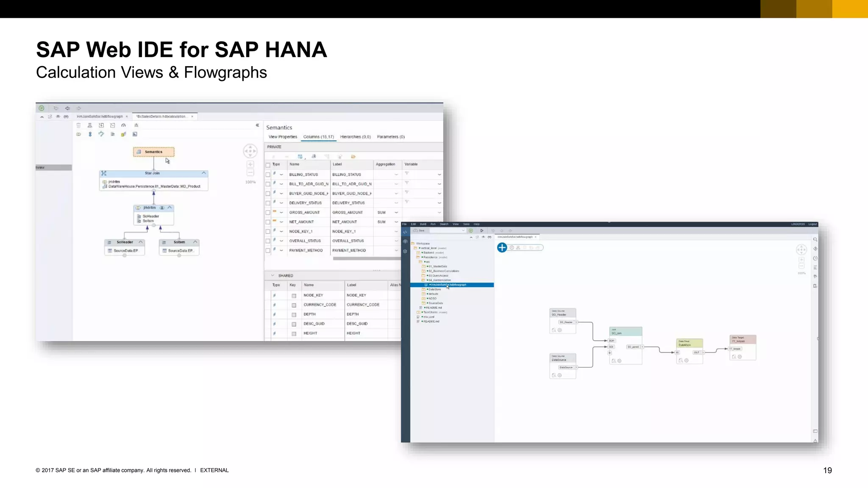Open the variable dropdown for BILLING_STATUS row
Screen dimensions: 868x488
440,175
